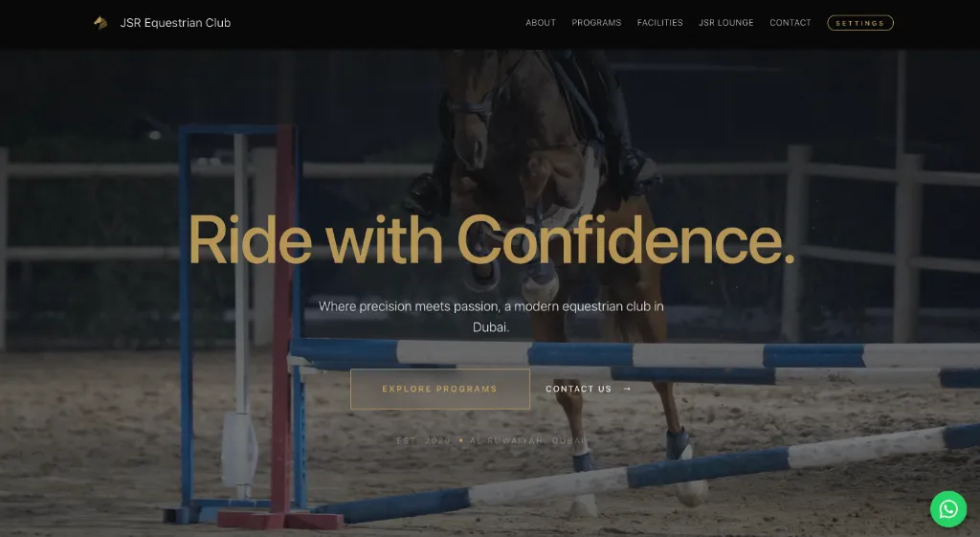Click the jumping horse in the hero image

pos(550,188)
